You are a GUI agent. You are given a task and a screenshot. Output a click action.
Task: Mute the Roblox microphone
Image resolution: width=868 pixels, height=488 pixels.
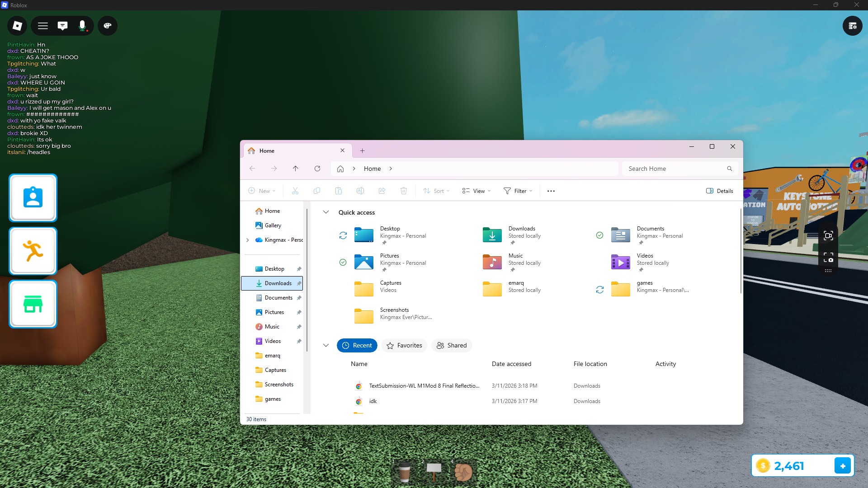tap(82, 26)
